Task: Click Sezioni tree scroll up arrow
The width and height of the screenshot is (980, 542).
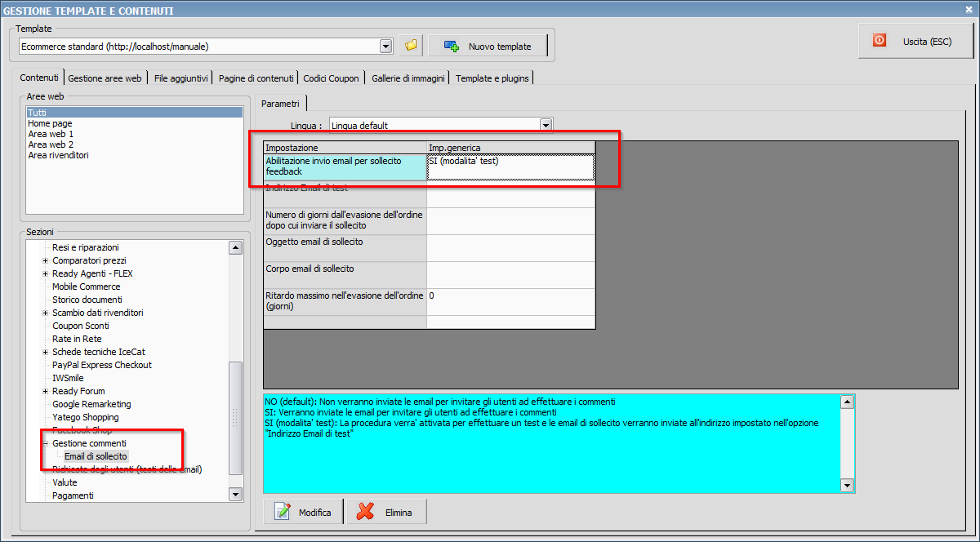Action: coord(235,247)
